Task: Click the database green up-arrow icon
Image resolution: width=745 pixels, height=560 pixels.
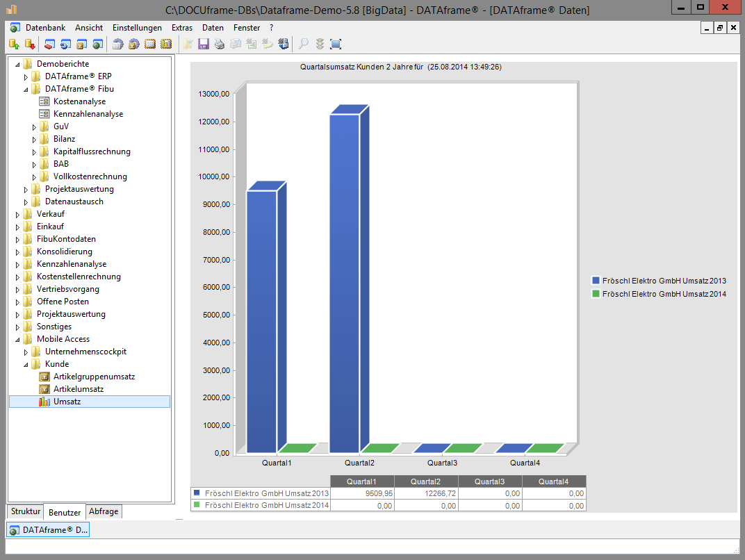Action: [x=14, y=44]
